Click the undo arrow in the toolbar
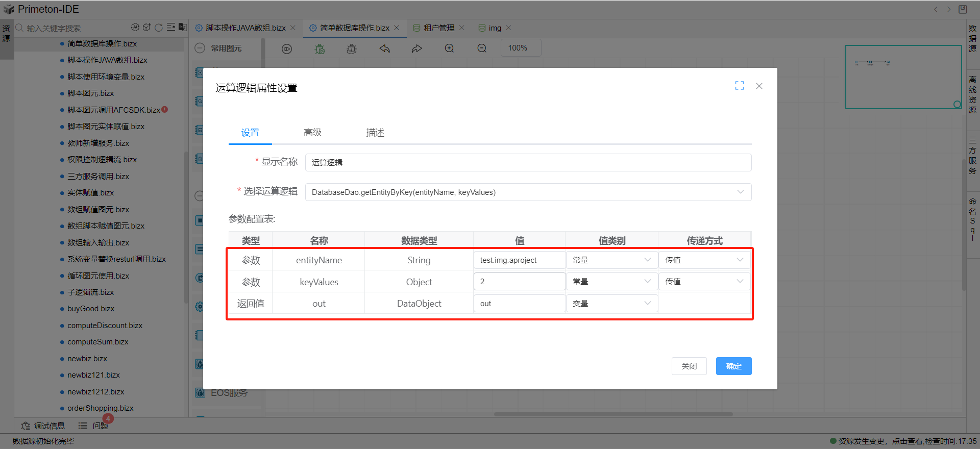Viewport: 980px width, 449px height. pos(384,49)
